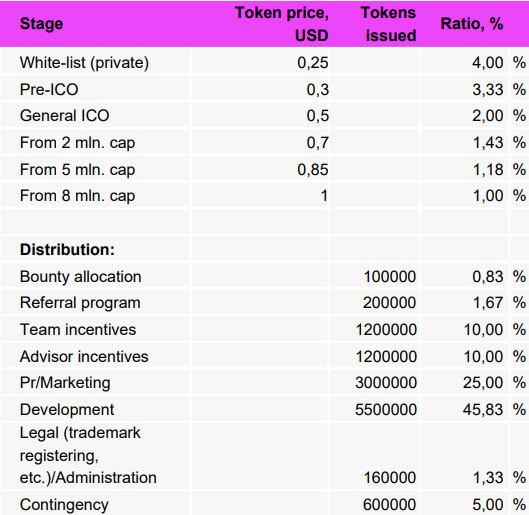This screenshot has width=529, height=515.
Task: Select the Token price, USD header
Action: pyautogui.click(x=282, y=24)
